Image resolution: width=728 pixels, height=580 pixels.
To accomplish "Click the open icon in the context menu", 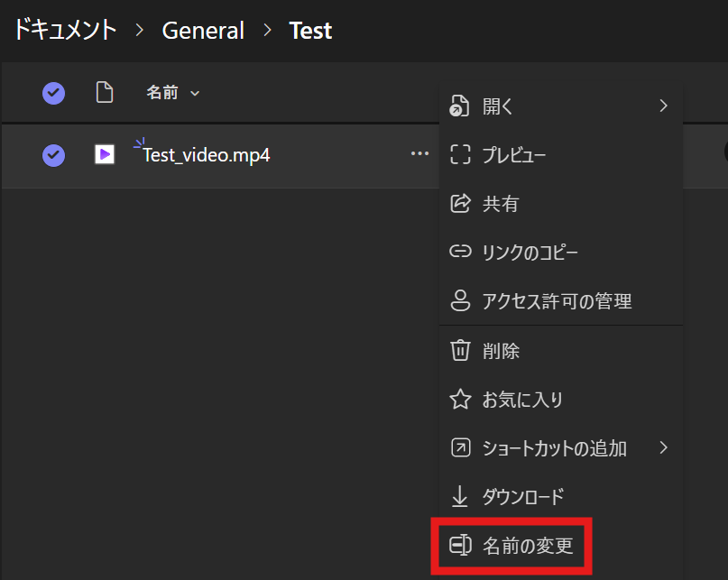I will [458, 106].
